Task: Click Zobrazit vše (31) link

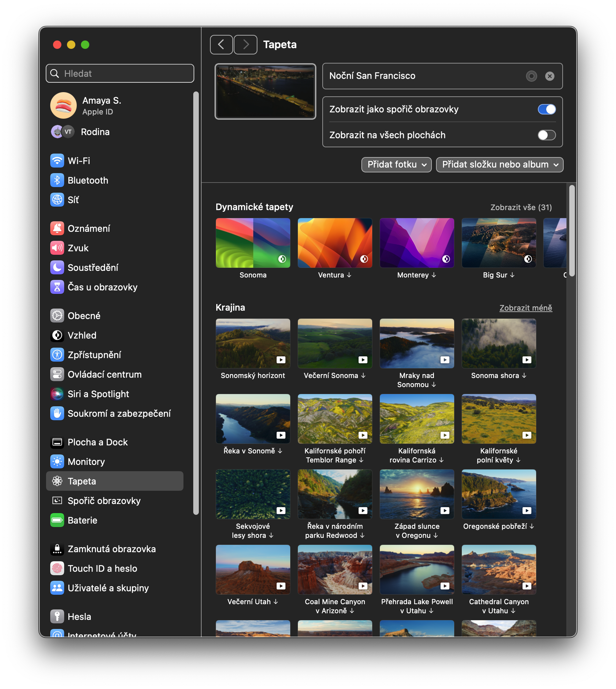Action: 521,207
